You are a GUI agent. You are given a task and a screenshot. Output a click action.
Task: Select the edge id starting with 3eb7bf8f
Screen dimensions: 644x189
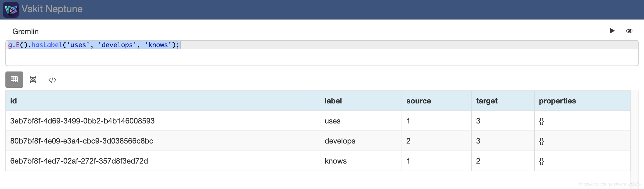[82, 121]
